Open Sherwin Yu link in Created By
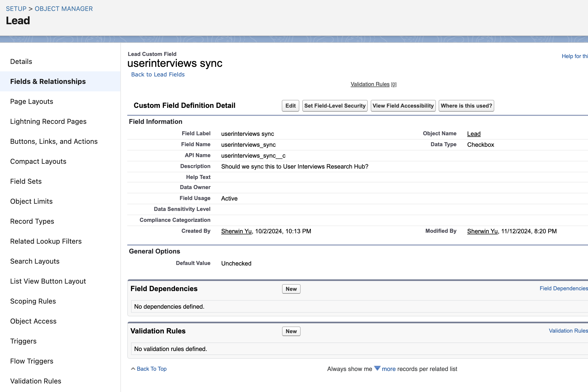The height and width of the screenshot is (392, 588). [x=236, y=231]
